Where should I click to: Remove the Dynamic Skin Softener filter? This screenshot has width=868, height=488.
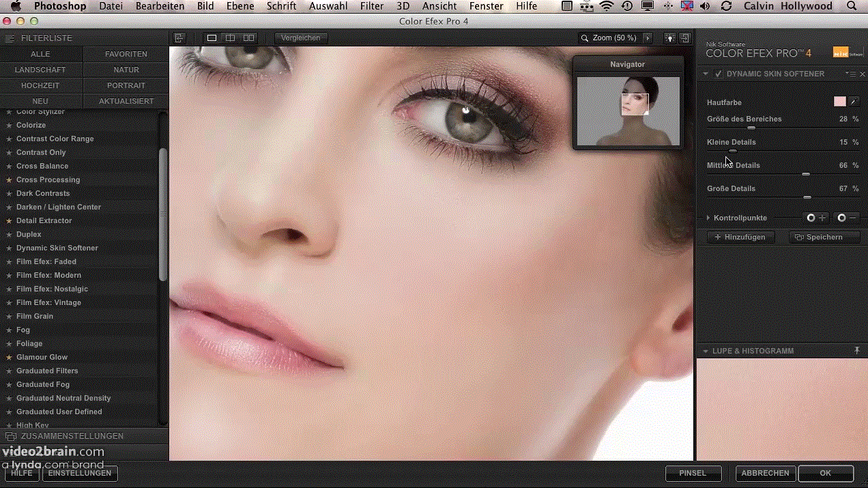point(863,74)
